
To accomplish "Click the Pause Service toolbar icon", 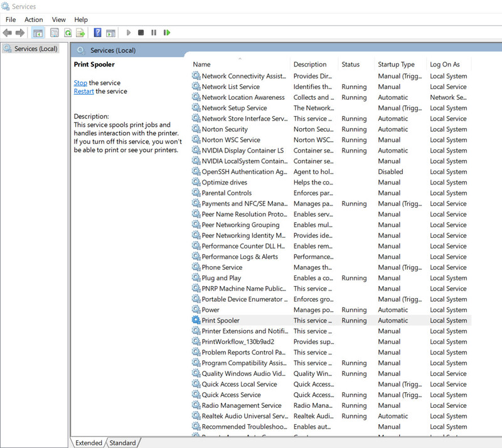I will (x=154, y=33).
